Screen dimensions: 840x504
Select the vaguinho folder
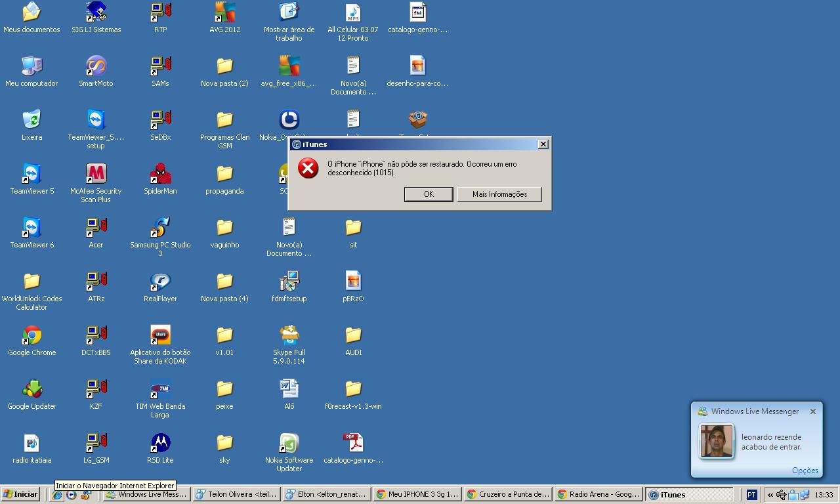click(224, 227)
